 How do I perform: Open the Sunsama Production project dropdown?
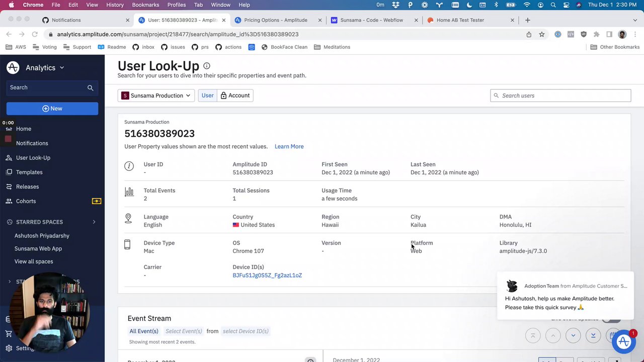[x=156, y=96]
